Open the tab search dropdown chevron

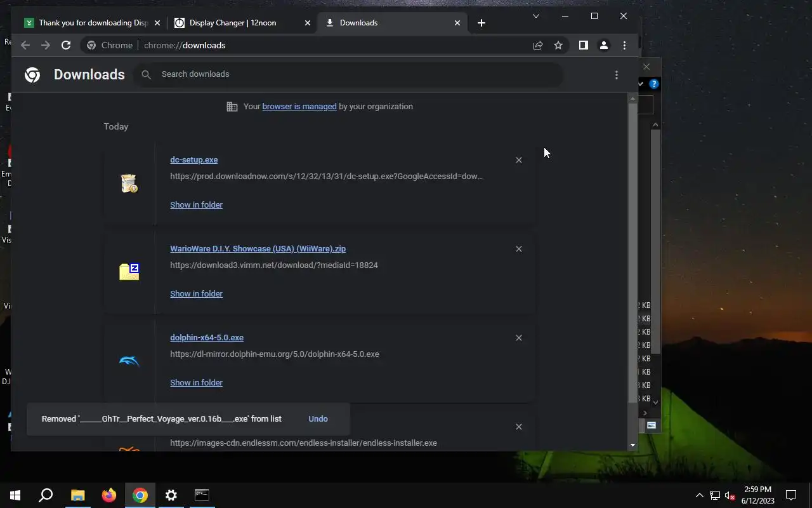point(536,16)
